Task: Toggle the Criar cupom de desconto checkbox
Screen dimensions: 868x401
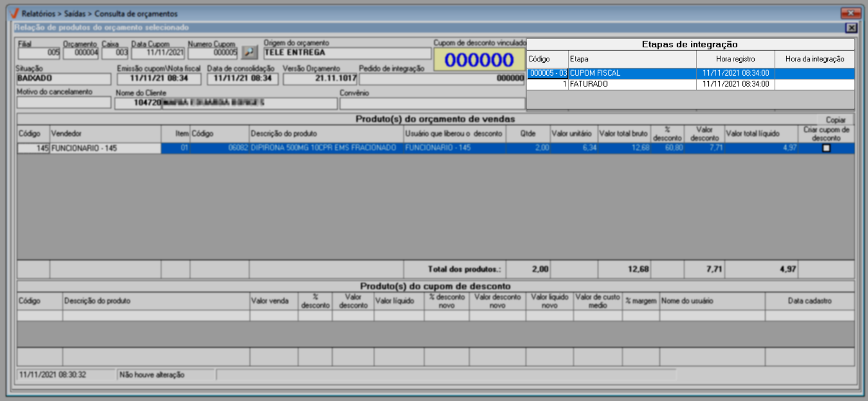Action: (x=826, y=148)
